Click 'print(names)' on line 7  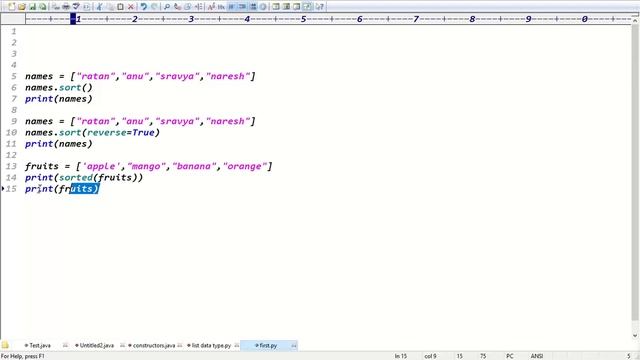pos(59,99)
